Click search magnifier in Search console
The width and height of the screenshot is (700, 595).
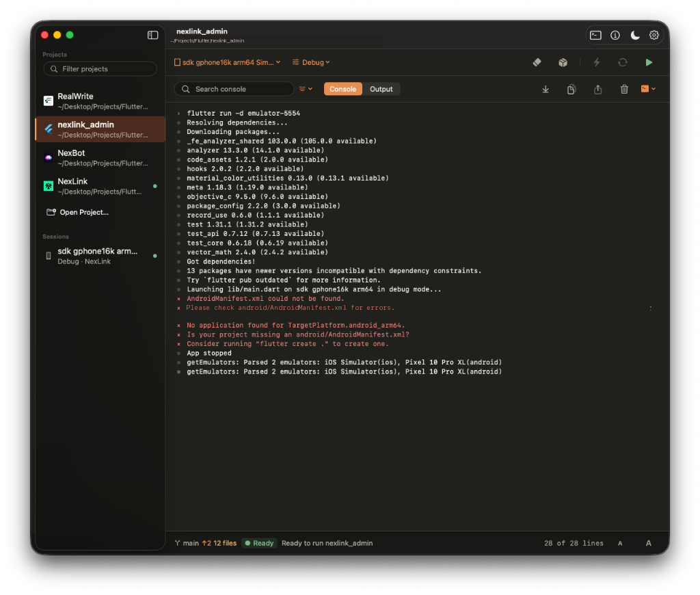(185, 89)
